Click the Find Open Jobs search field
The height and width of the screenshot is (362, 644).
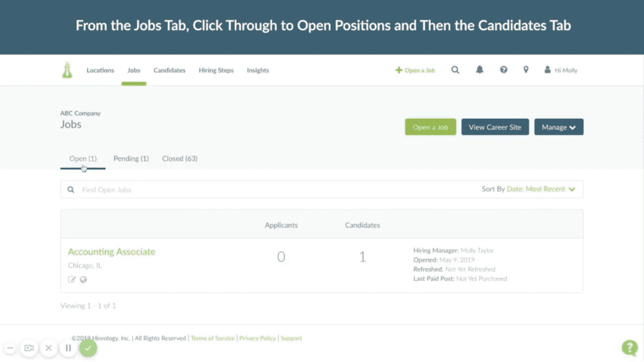pyautogui.click(x=252, y=190)
